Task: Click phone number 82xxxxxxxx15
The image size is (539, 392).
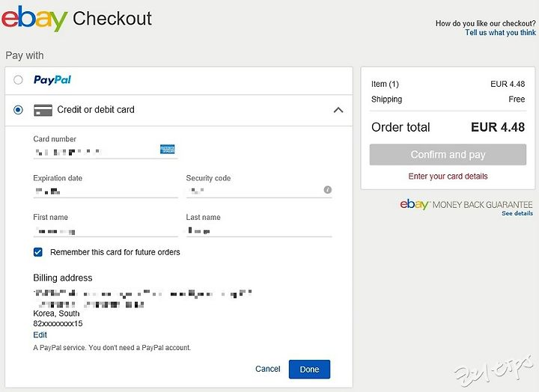Action: [x=58, y=323]
